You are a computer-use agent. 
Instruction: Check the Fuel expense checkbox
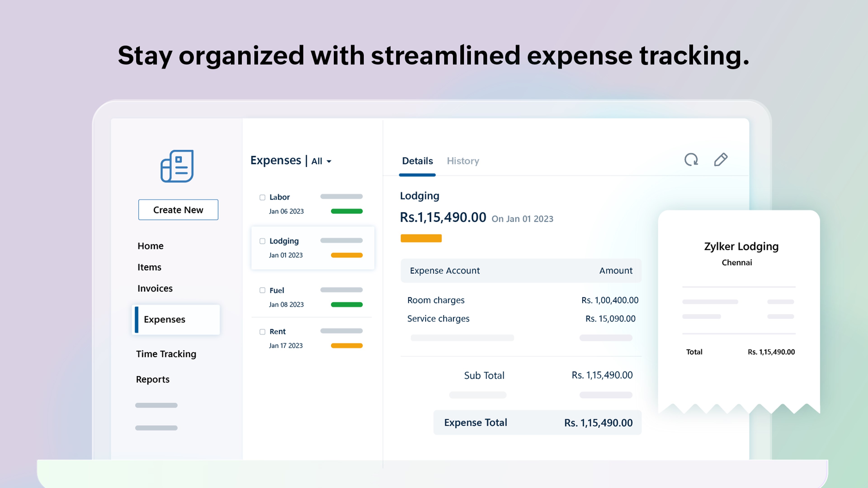(x=262, y=290)
